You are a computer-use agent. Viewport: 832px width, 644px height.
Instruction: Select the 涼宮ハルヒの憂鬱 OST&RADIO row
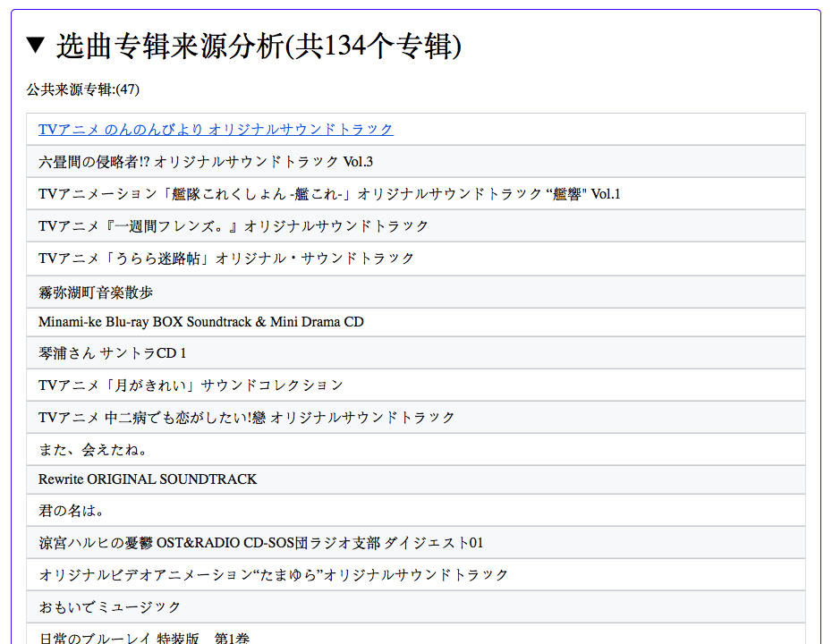[x=416, y=543]
